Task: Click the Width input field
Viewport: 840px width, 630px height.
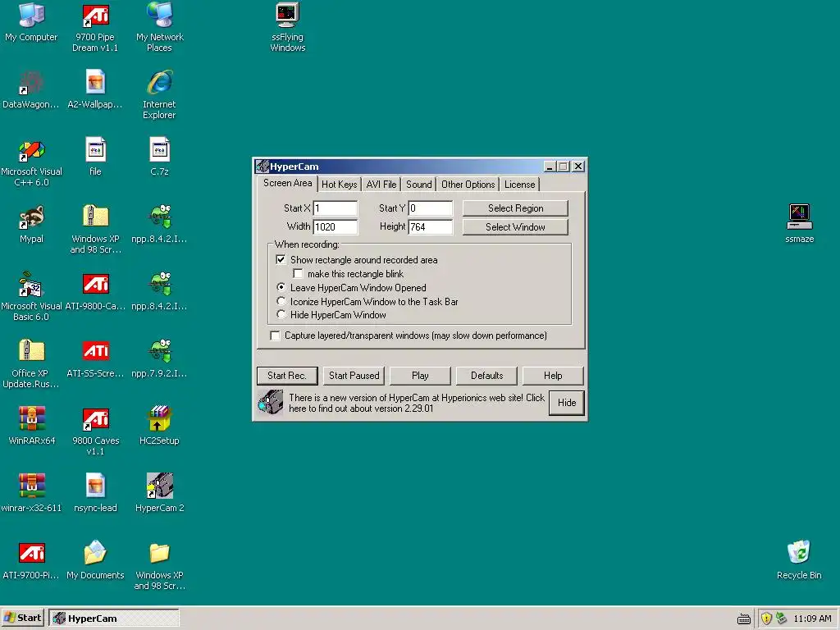Action: (336, 227)
